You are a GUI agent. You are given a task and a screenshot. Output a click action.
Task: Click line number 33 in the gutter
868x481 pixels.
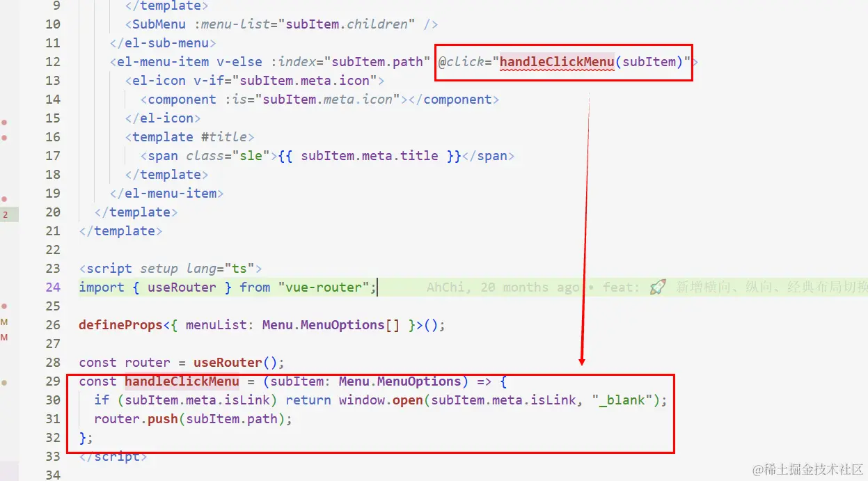tap(53, 457)
